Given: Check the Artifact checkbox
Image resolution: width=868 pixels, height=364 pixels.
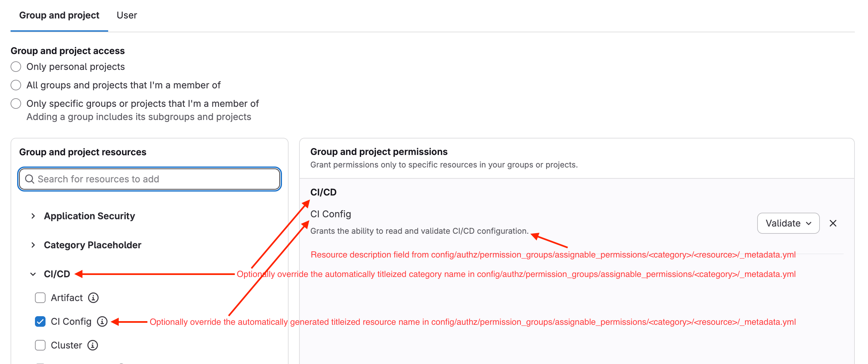Looking at the screenshot, I should (40, 298).
